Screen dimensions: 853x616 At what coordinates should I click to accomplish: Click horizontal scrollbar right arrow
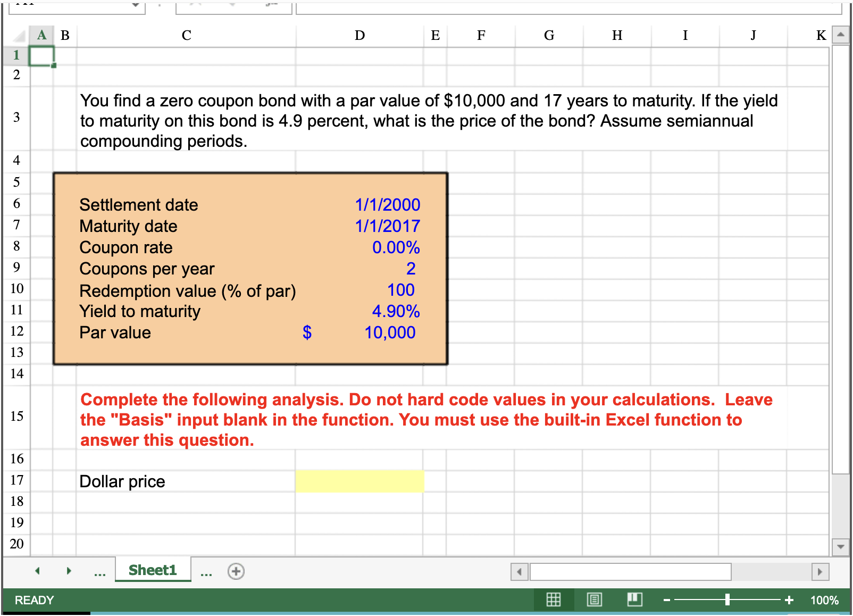tap(820, 572)
